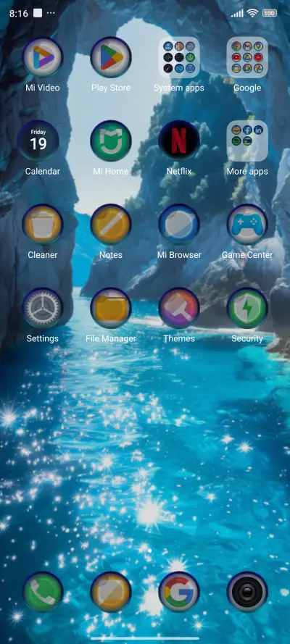Tap the "More apps" label text
Screen dimensions: 290x644
point(247,171)
